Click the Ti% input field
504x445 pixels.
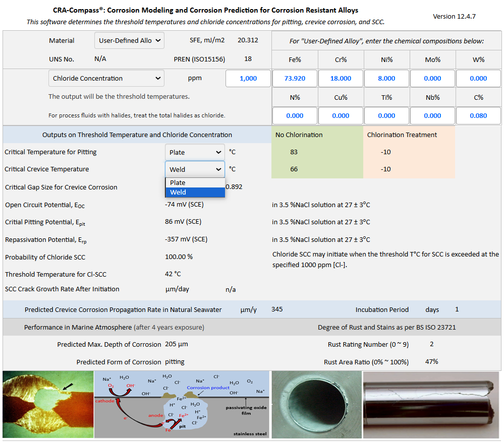[x=386, y=115]
